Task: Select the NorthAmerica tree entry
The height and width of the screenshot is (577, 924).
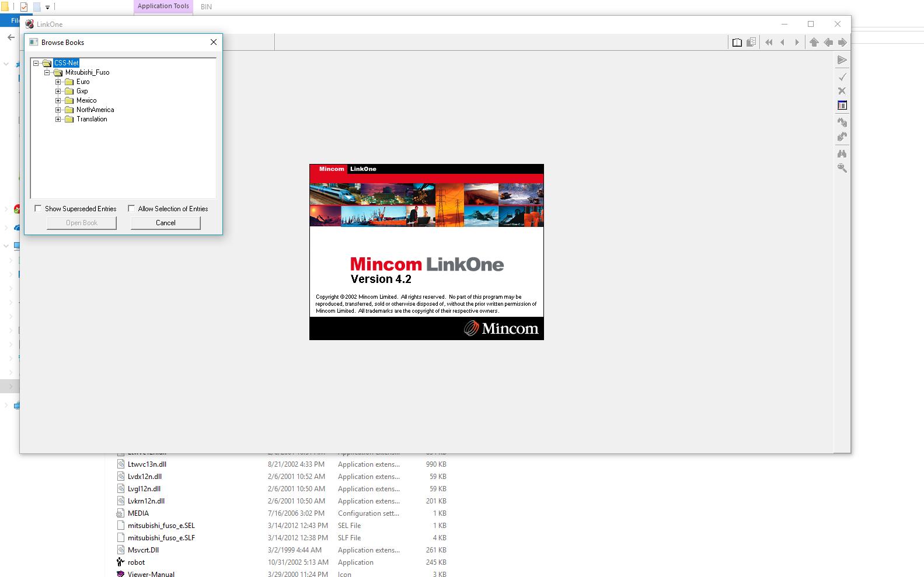Action: coord(95,110)
